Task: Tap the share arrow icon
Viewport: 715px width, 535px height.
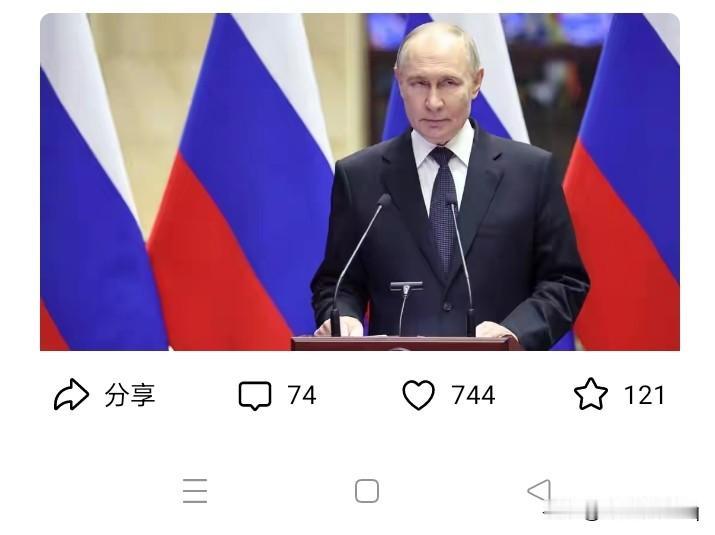Action: coord(71,395)
